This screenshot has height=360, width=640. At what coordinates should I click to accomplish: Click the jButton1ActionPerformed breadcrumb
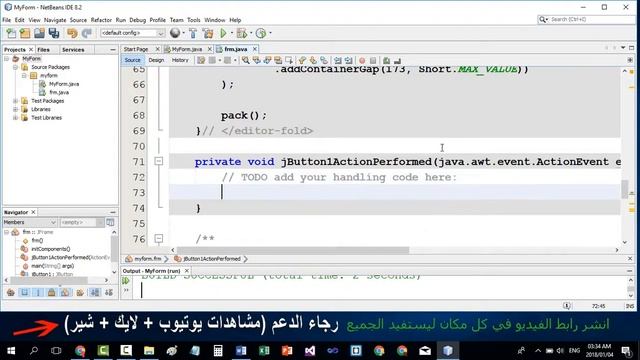(x=211, y=259)
